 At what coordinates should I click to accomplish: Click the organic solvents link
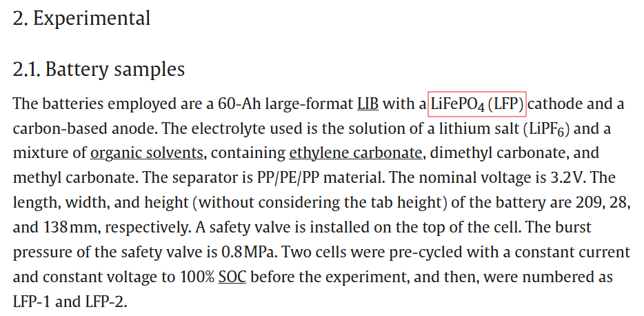tap(146, 153)
